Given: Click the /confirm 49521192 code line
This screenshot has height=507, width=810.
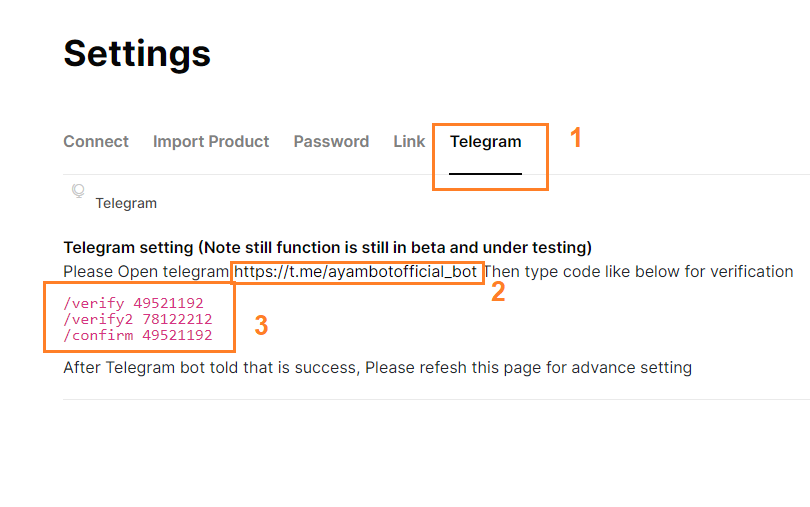Looking at the screenshot, I should tap(137, 335).
